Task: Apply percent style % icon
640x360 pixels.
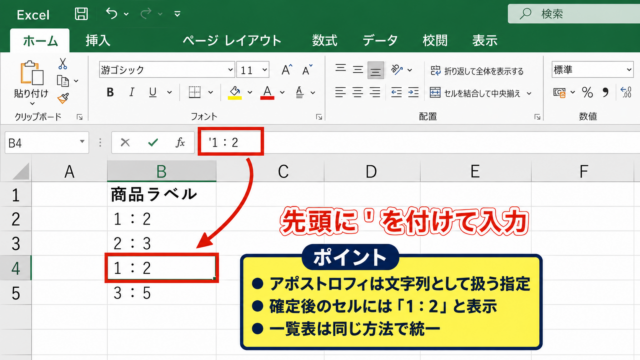Action: point(587,93)
